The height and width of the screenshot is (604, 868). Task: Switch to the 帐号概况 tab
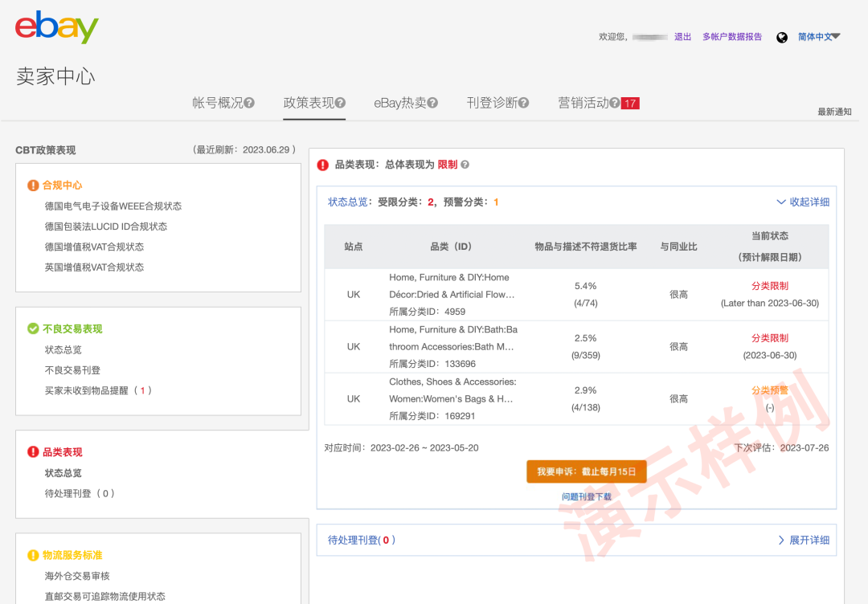click(217, 103)
